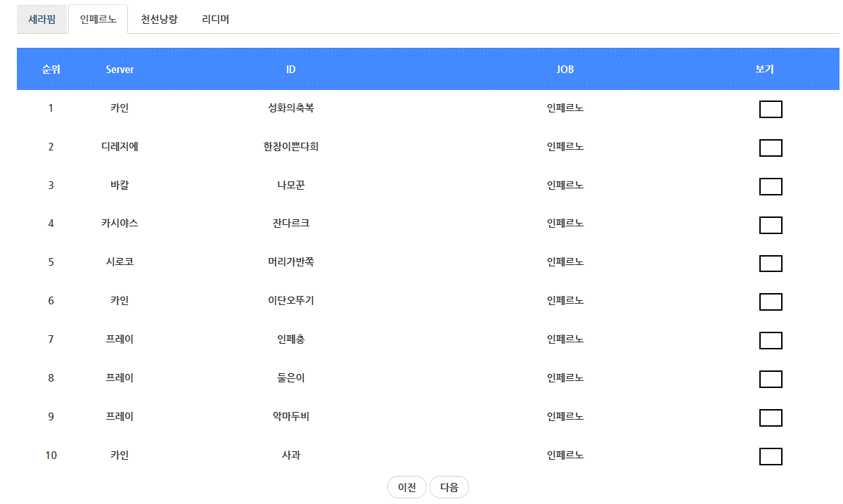This screenshot has width=843, height=504.
Task: Click server 바칼 in rank 3
Action: (120, 186)
